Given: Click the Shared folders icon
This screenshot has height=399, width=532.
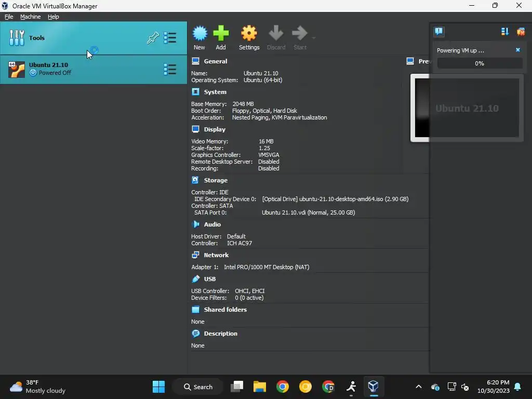Looking at the screenshot, I should pyautogui.click(x=195, y=310).
